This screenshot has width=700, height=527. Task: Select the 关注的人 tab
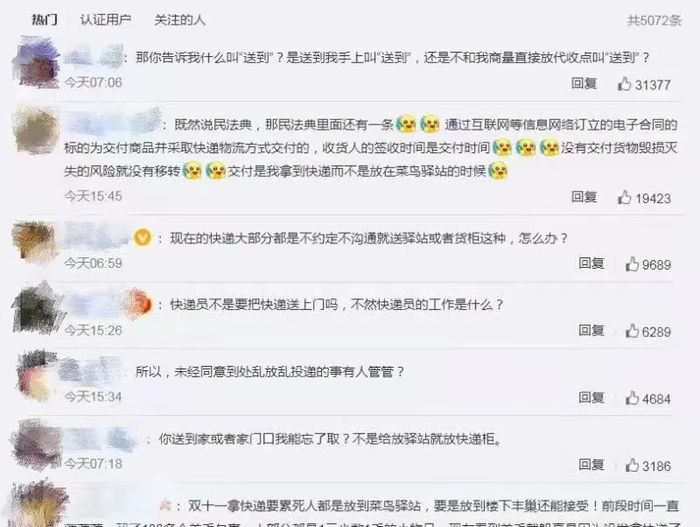tap(179, 20)
